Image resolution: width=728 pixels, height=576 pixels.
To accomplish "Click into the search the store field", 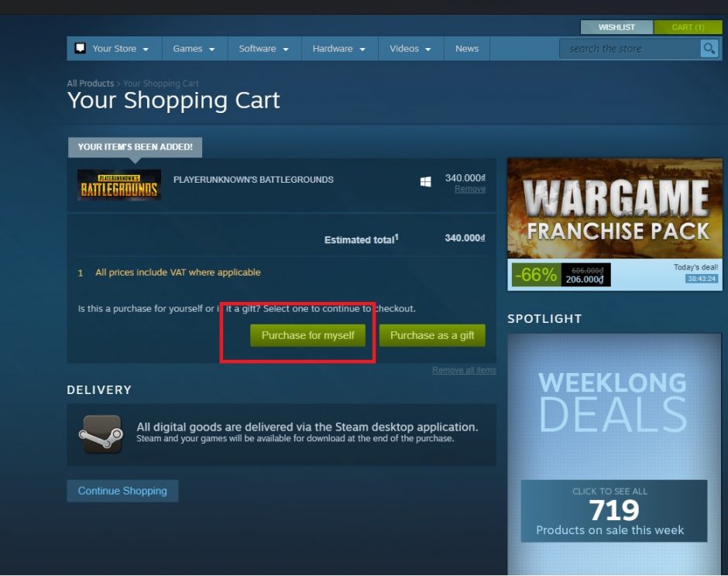I will pyautogui.click(x=630, y=48).
